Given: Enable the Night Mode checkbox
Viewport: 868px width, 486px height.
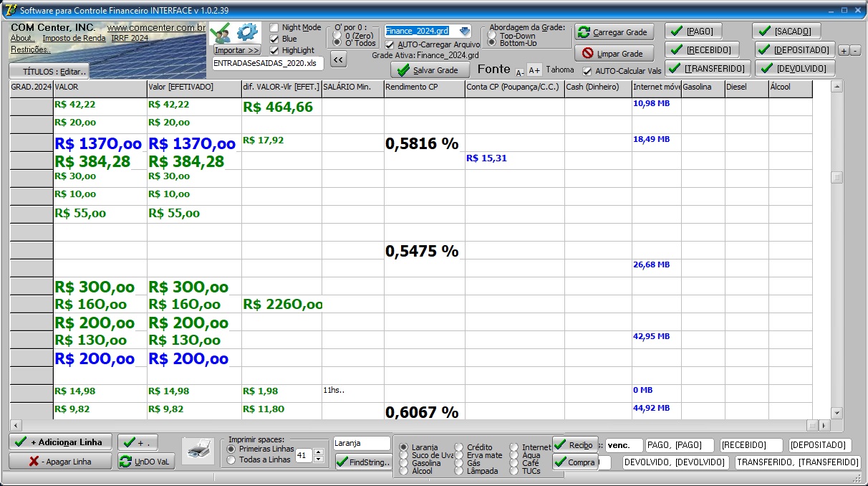Looking at the screenshot, I should pos(274,28).
